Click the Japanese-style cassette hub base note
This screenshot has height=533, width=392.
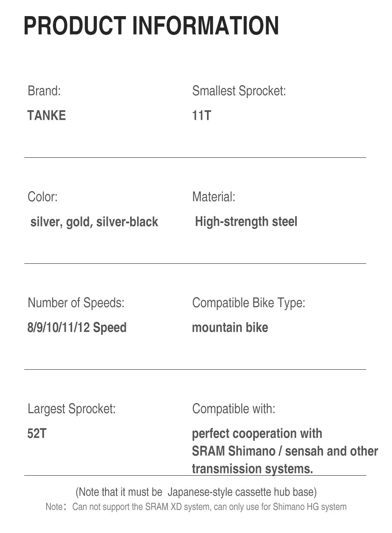click(196, 492)
